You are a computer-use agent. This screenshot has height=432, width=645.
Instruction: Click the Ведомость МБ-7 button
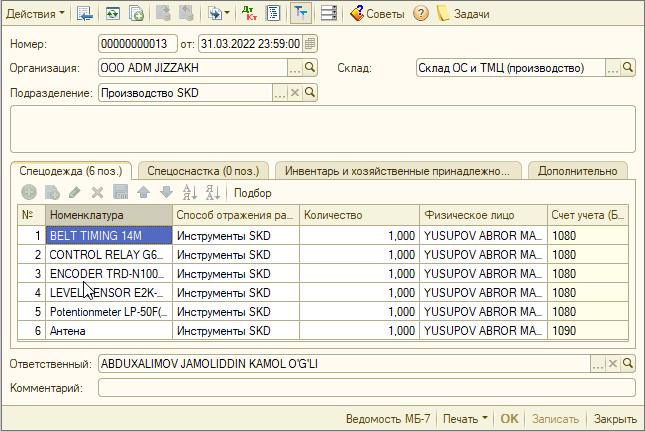(x=388, y=419)
